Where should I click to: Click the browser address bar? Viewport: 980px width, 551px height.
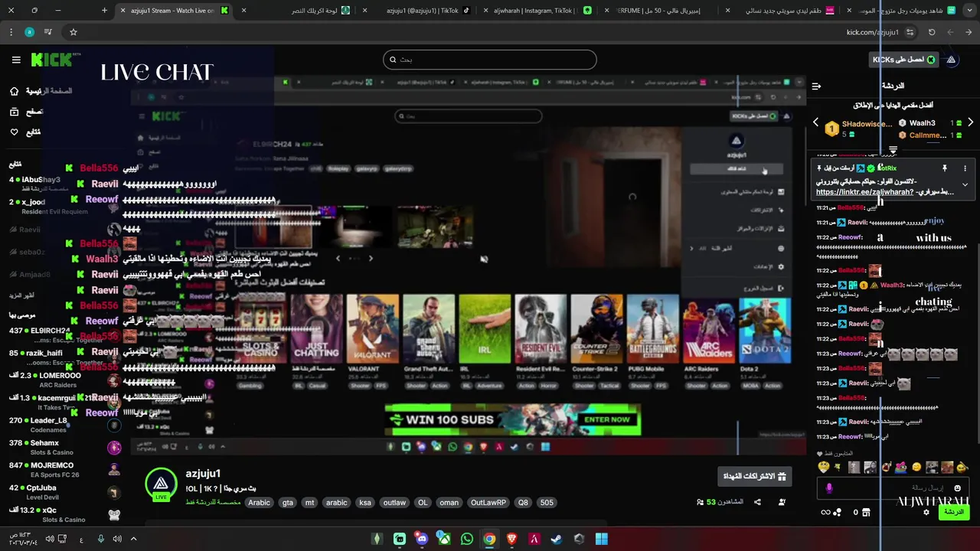coord(490,32)
